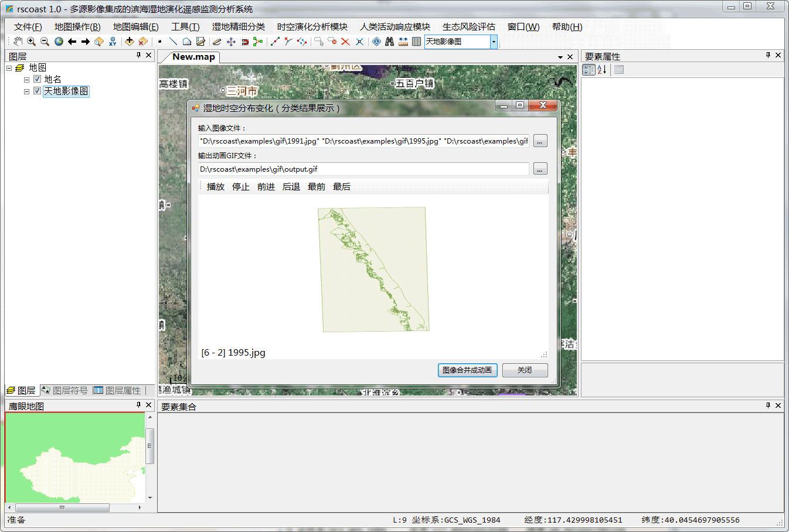Toggle the 地名 layer checkbox
789x532 pixels.
(x=37, y=79)
